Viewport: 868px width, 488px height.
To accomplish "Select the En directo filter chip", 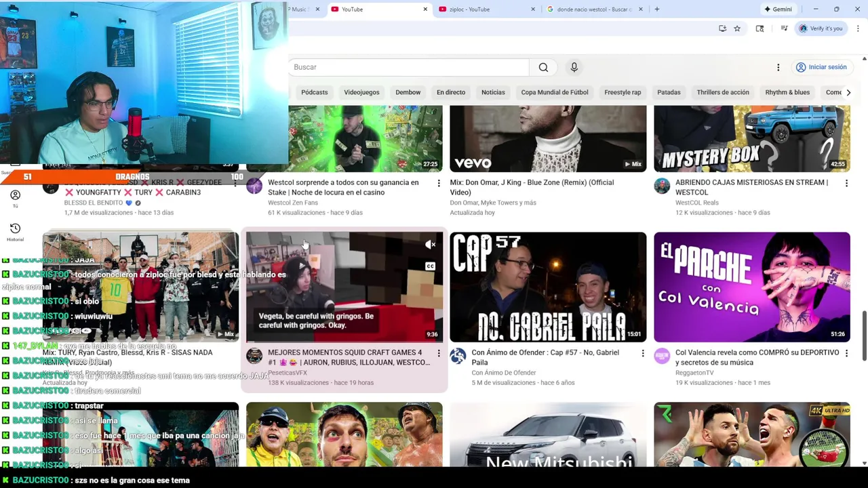I will [451, 92].
